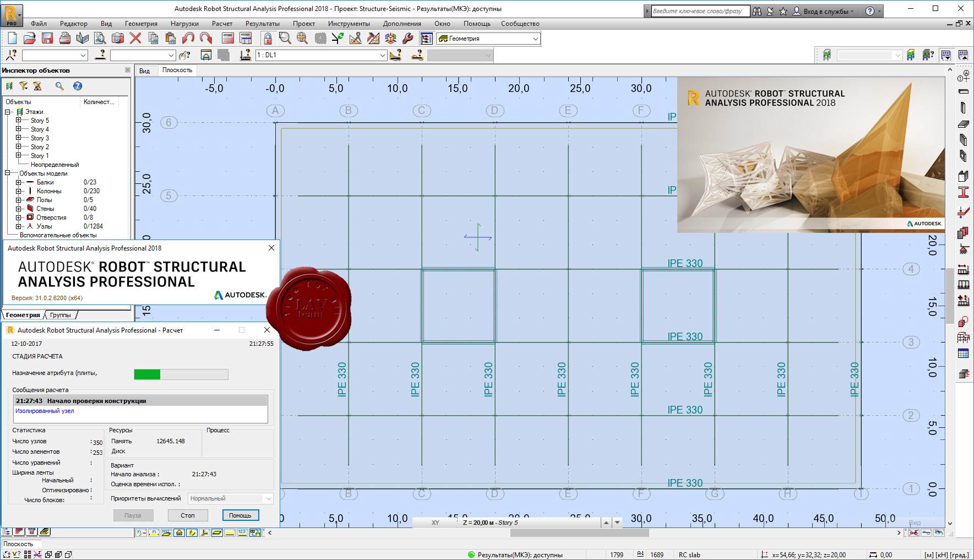This screenshot has width=974, height=560.
Task: Open the Inspector help question icon
Action: tap(78, 86)
